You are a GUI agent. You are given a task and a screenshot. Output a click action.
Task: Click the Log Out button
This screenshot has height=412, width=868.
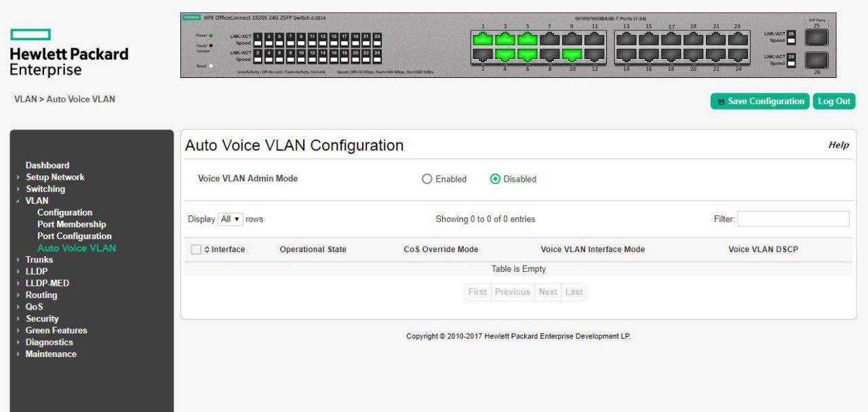click(x=834, y=101)
